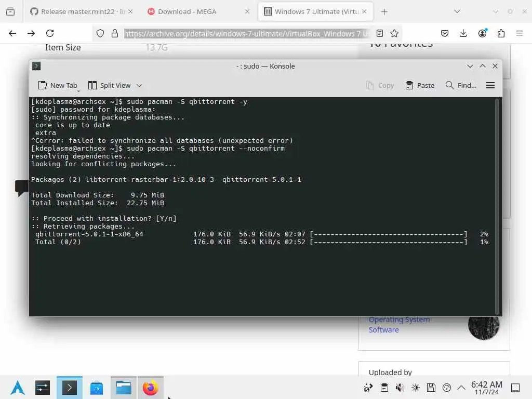Open disks and devices tray icon
This screenshot has width=532, height=399.
click(431, 388)
